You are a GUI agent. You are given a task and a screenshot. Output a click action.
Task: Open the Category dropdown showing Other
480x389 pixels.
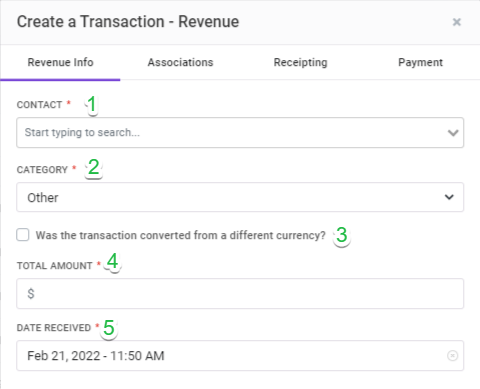click(240, 197)
